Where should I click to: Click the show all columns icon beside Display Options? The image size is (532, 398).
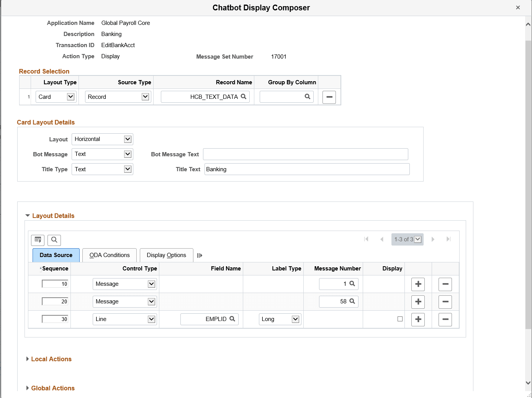pos(200,255)
